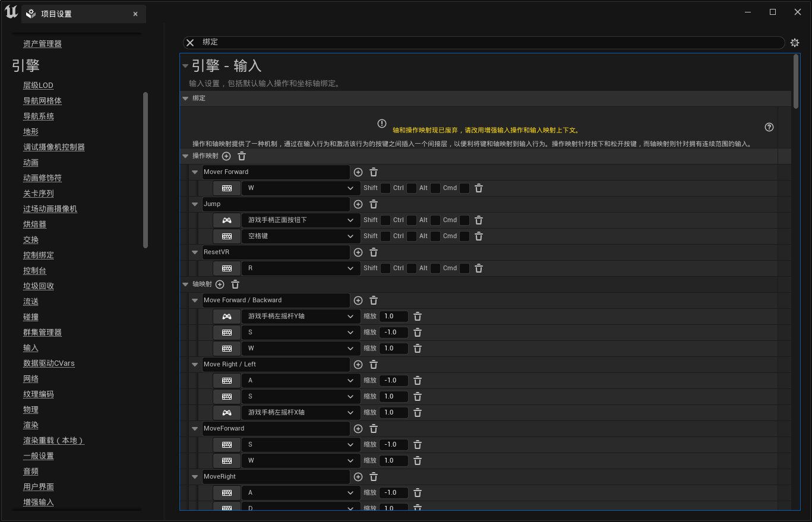The height and width of the screenshot is (522, 812).
Task: Open 输入 settings in the sidebar
Action: click(x=31, y=348)
